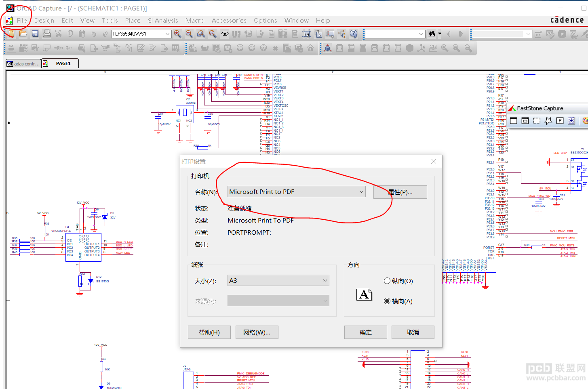Click the FastStone capture active window icon
The height and width of the screenshot is (389, 588).
pos(514,121)
